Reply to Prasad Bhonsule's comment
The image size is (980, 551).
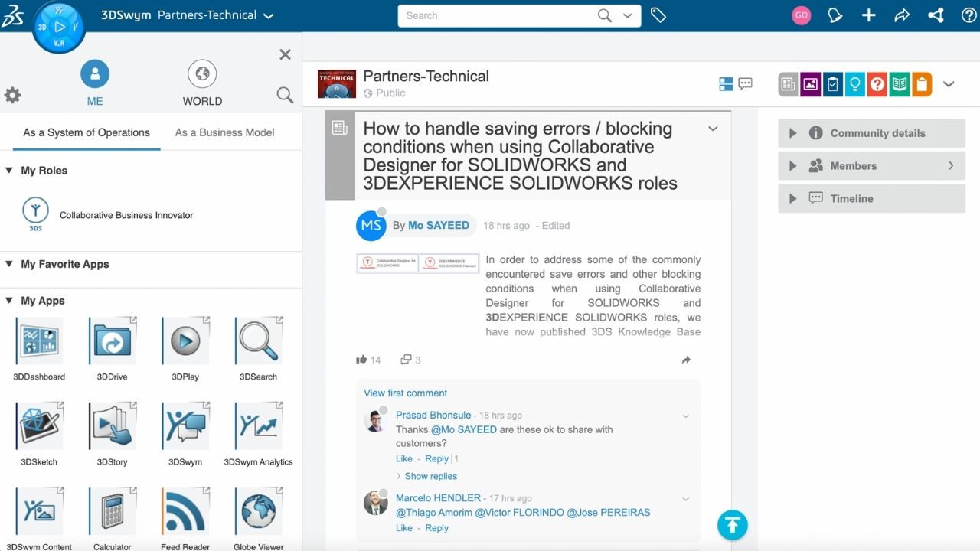coord(436,458)
